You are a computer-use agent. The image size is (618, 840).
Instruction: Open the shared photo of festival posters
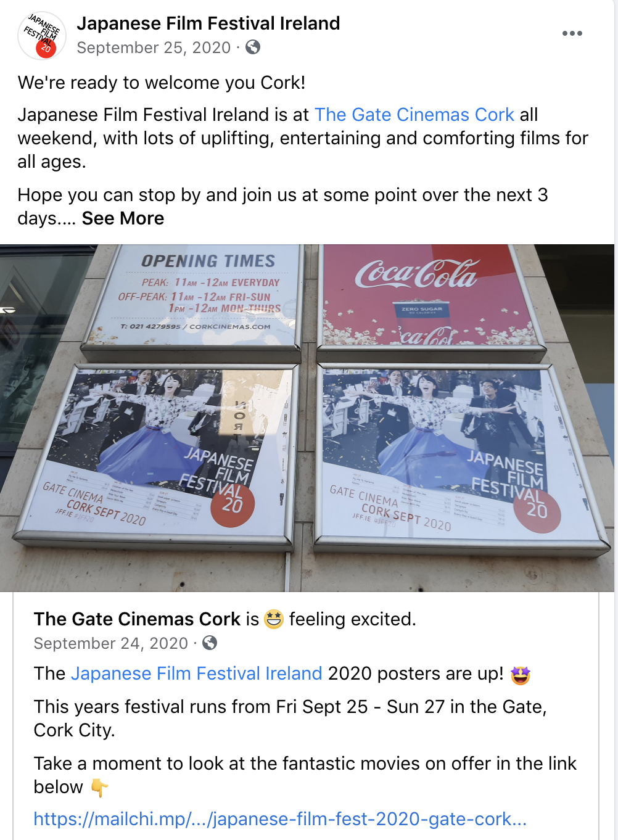tap(307, 418)
